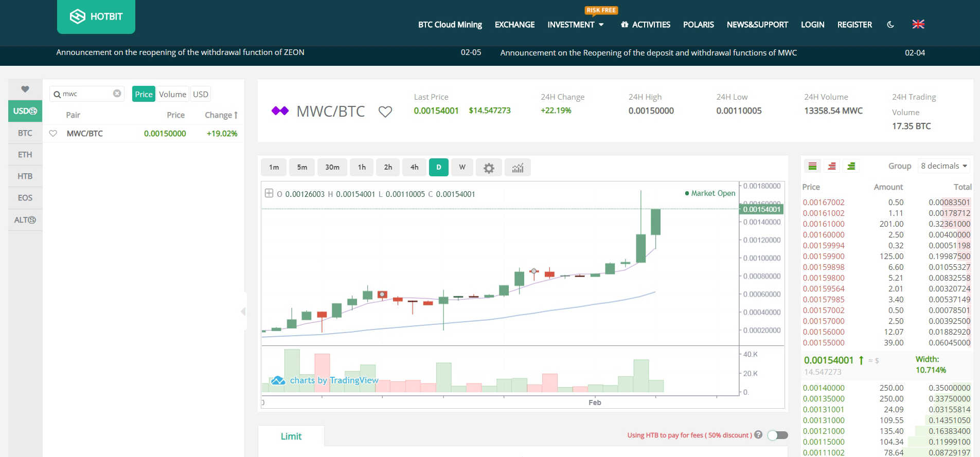Screen dimensions: 980x457
Task: Select HTB market tab
Action: coord(25,176)
